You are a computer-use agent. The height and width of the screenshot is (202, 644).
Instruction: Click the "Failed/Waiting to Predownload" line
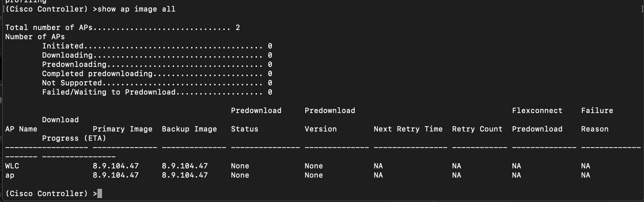point(157,92)
